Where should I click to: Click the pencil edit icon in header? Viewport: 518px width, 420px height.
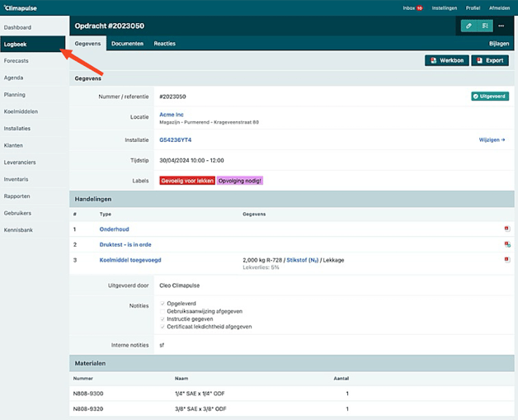(469, 26)
